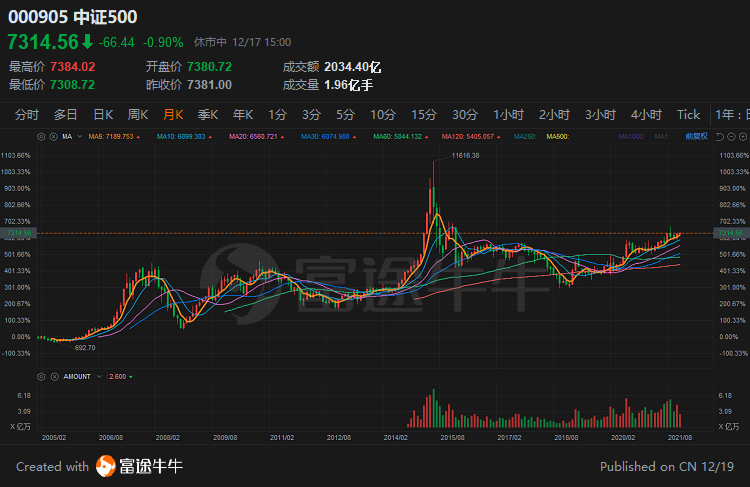Select the 30分 interval button
The height and width of the screenshot is (487, 750).
(465, 115)
